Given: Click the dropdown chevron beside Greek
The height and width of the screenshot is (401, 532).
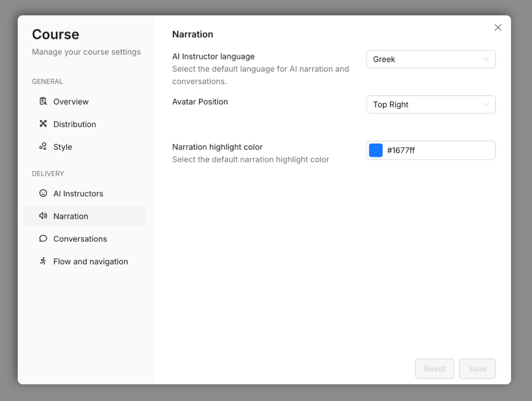Looking at the screenshot, I should [486, 59].
